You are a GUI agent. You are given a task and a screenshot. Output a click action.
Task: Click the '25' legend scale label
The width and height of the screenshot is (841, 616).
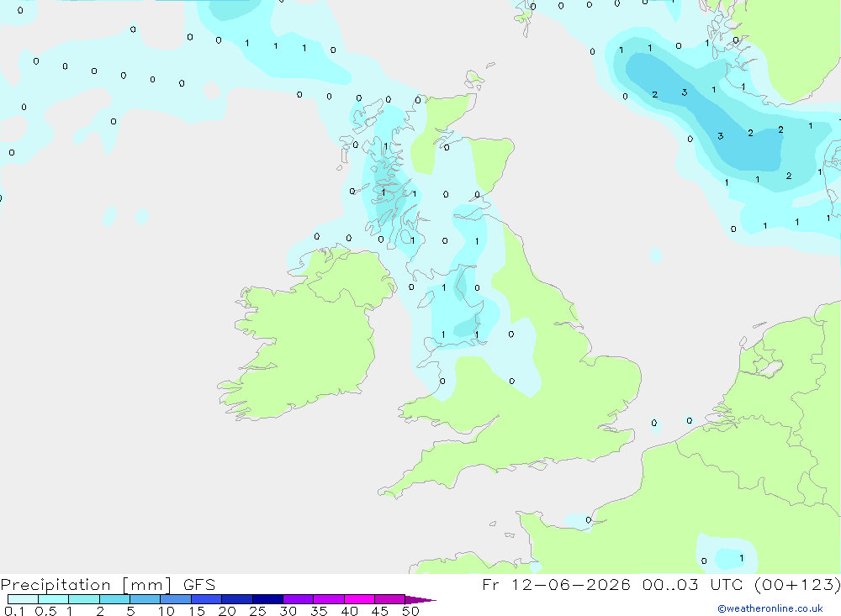click(x=257, y=611)
